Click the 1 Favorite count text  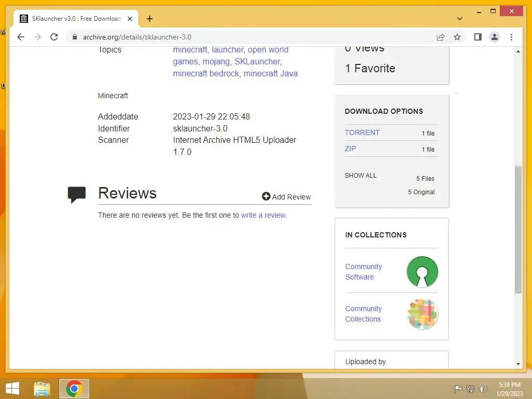(x=370, y=68)
